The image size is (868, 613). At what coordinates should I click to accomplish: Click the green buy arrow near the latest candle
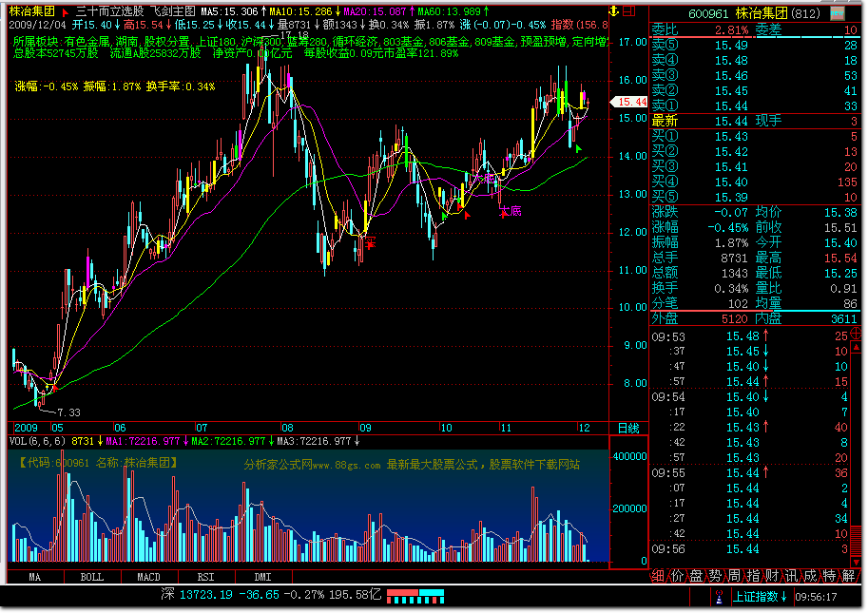pos(579,148)
